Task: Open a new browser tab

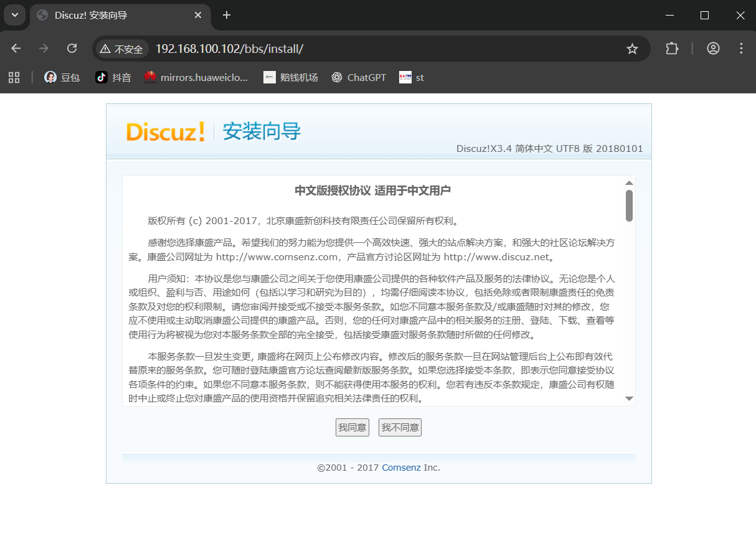Action: point(227,15)
